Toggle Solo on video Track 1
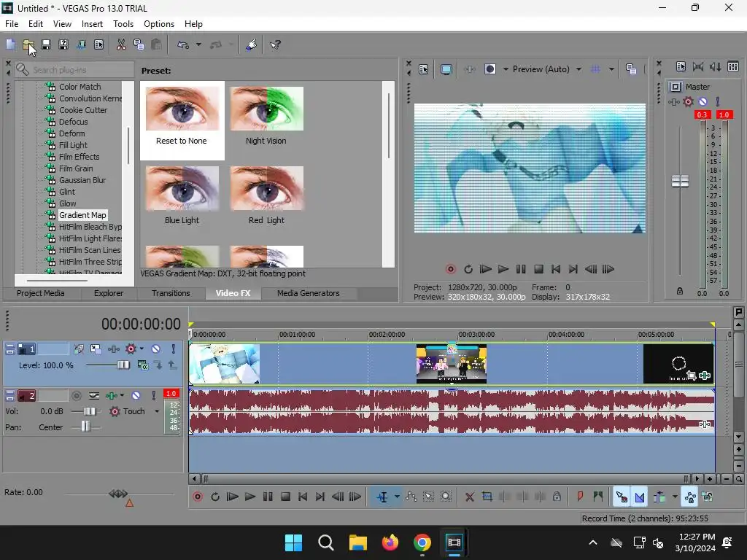The height and width of the screenshot is (560, 747). (174, 349)
